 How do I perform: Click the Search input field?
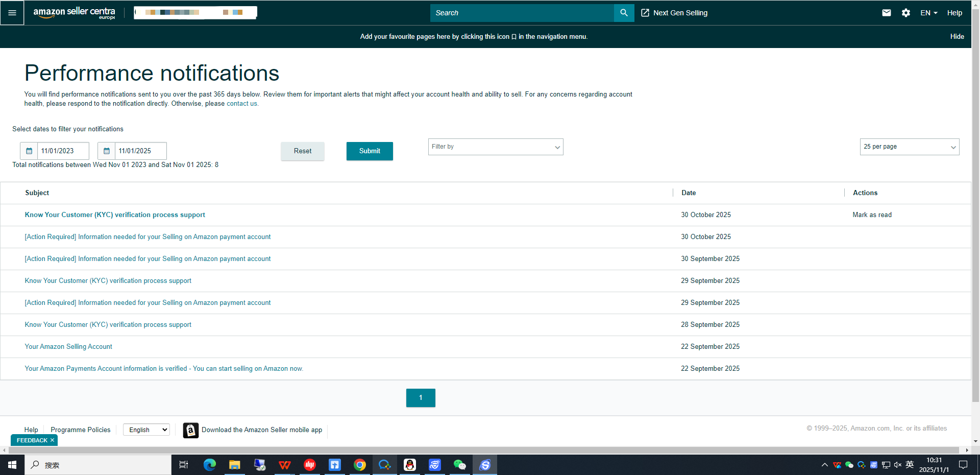point(522,13)
